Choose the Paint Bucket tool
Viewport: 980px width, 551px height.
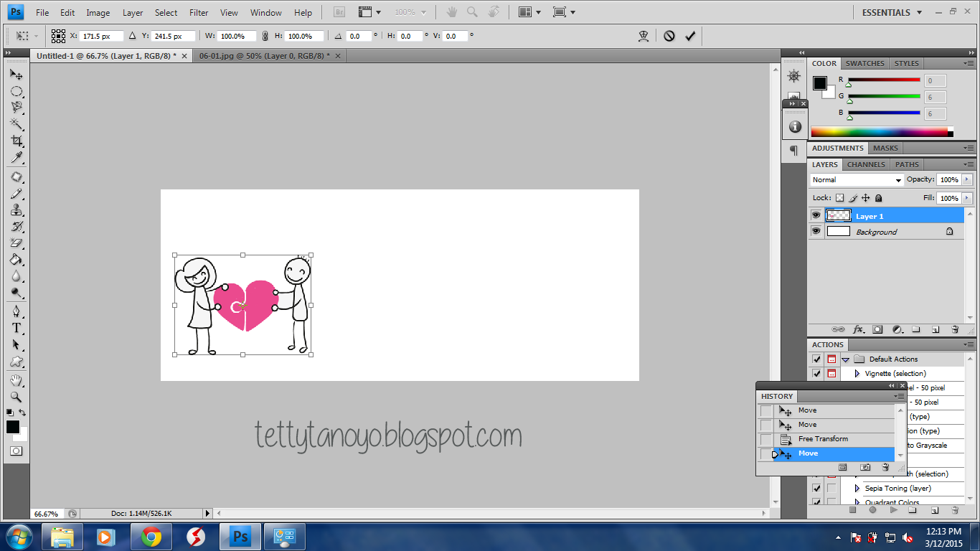pyautogui.click(x=16, y=260)
